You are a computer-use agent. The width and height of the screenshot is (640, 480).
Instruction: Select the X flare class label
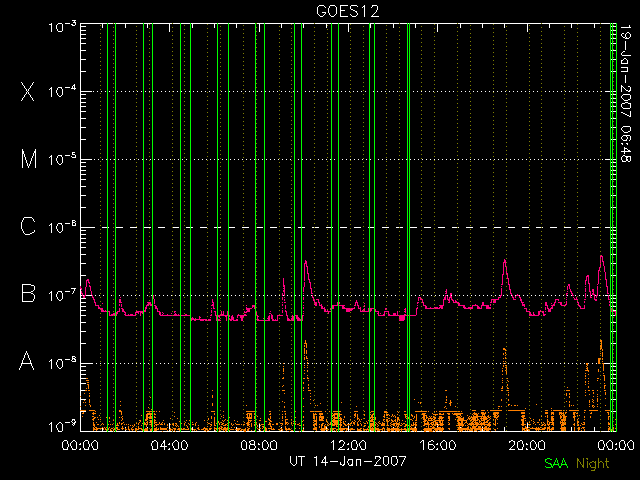click(27, 91)
